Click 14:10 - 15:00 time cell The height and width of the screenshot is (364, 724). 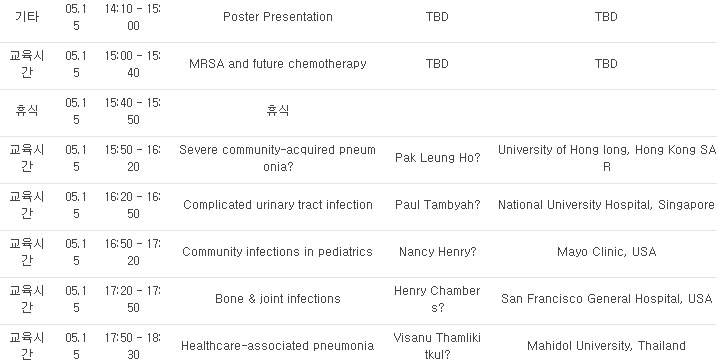(133, 17)
